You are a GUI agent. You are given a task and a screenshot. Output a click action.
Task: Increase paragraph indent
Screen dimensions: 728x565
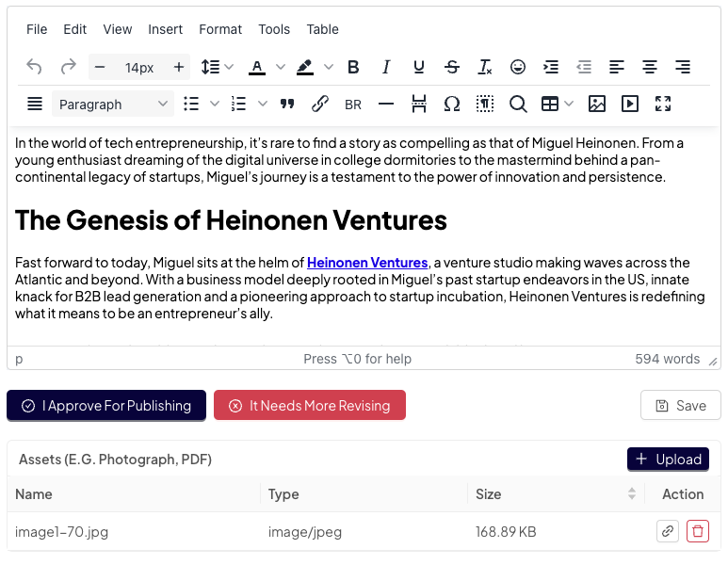(551, 67)
